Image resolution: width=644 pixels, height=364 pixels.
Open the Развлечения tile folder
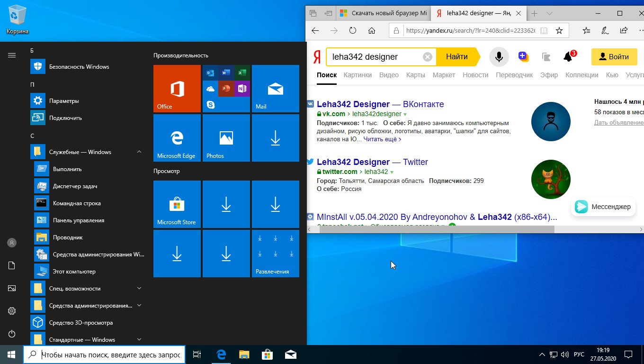[x=276, y=254]
